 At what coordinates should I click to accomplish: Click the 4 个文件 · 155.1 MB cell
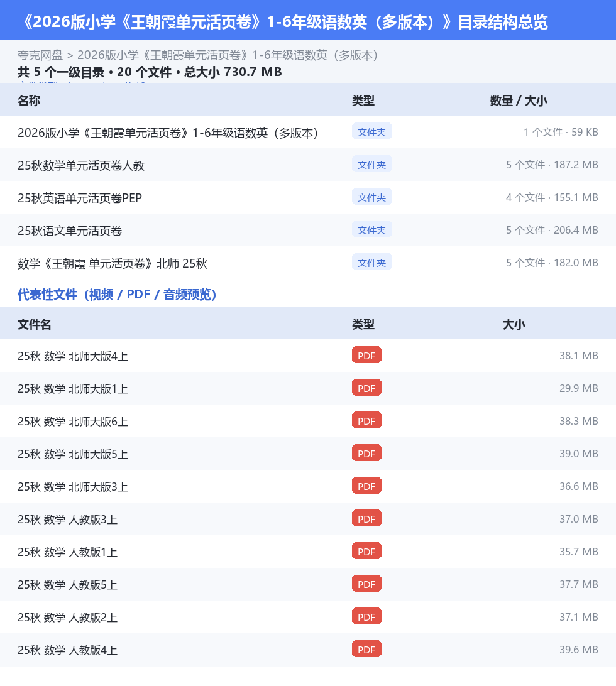552,197
